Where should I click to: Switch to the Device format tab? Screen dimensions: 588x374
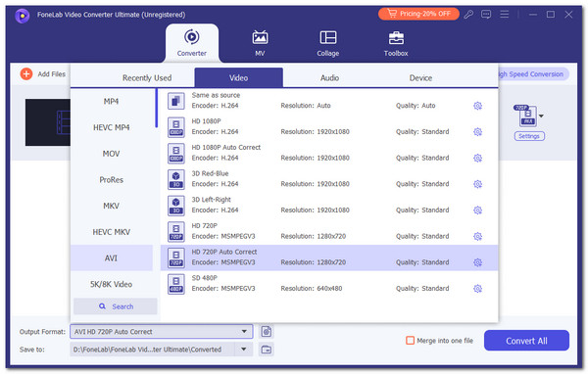(x=420, y=78)
